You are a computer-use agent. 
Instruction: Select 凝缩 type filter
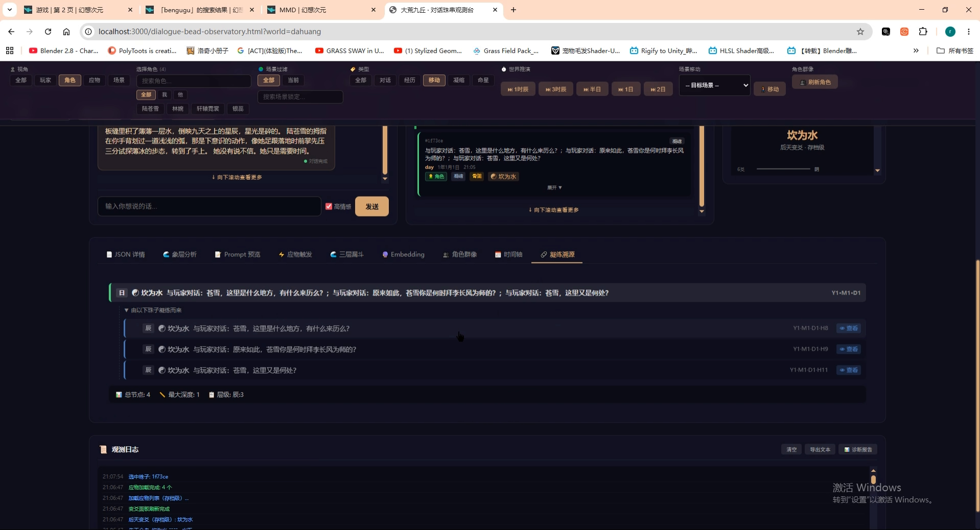tap(459, 80)
